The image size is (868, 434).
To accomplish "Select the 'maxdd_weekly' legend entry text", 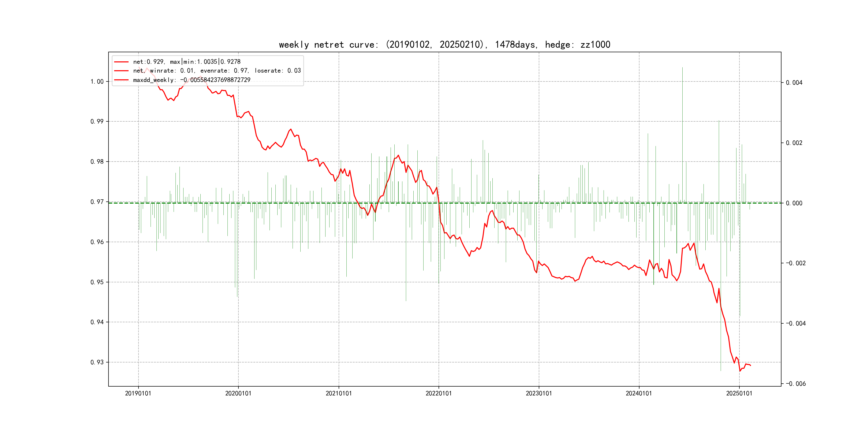I will tap(191, 80).
